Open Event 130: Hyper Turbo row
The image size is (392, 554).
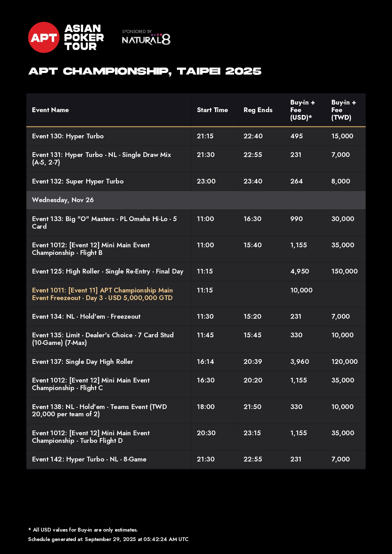point(68,136)
